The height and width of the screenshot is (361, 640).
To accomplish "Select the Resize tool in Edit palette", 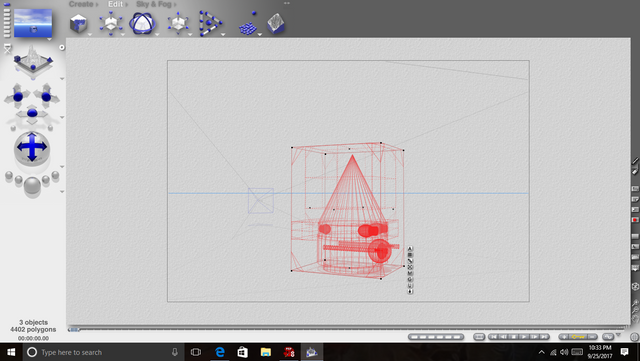I will pyautogui.click(x=111, y=23).
